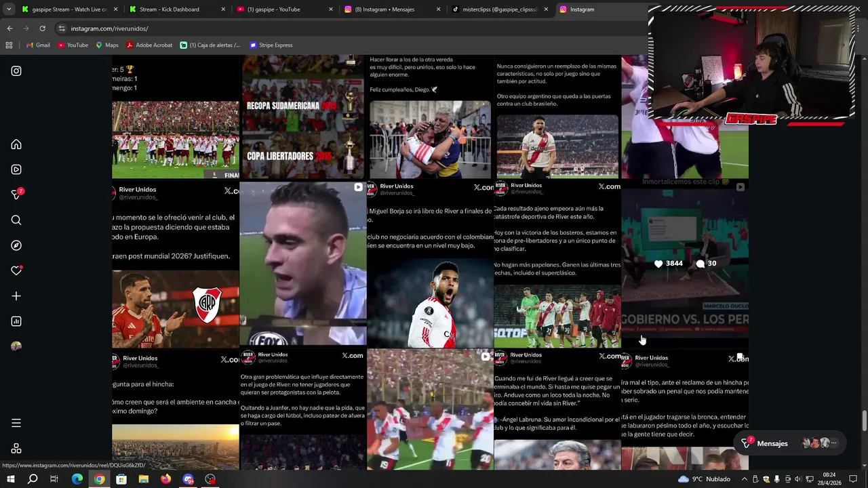868x488 pixels.
Task: Open the hamburger More menu in sidebar
Action: (16, 423)
